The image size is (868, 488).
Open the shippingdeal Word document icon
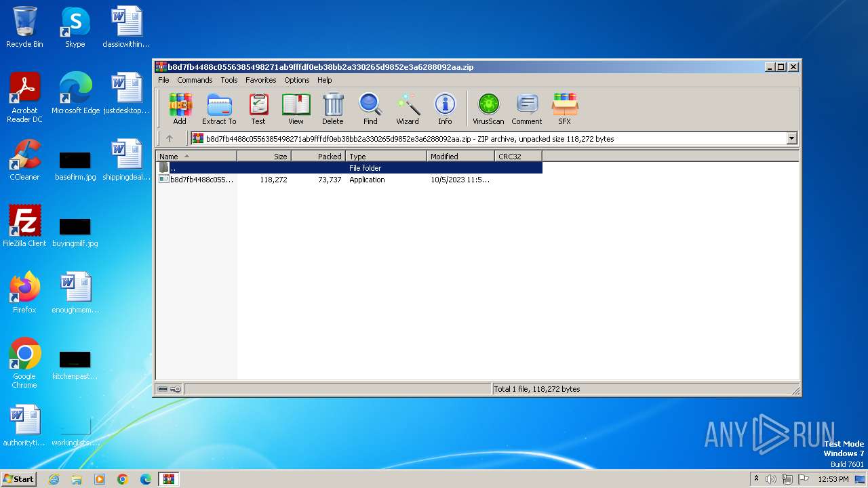click(126, 161)
